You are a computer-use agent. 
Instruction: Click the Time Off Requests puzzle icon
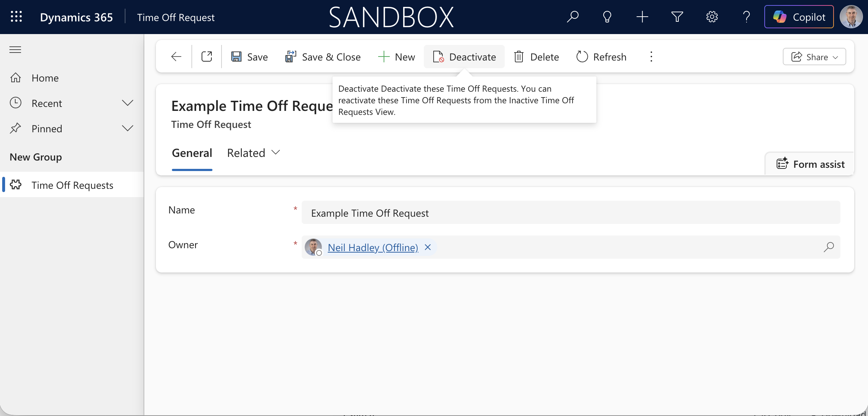(16, 185)
